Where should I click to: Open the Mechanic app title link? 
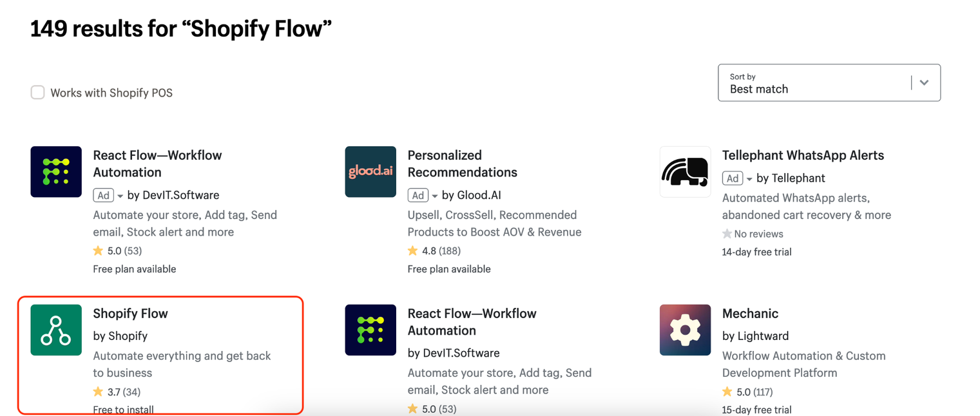pos(750,314)
